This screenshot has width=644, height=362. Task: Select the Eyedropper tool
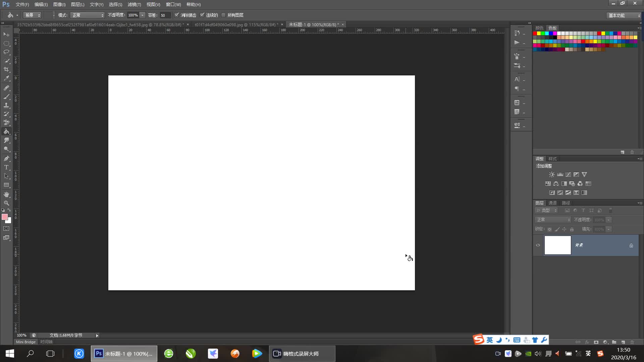tap(6, 78)
